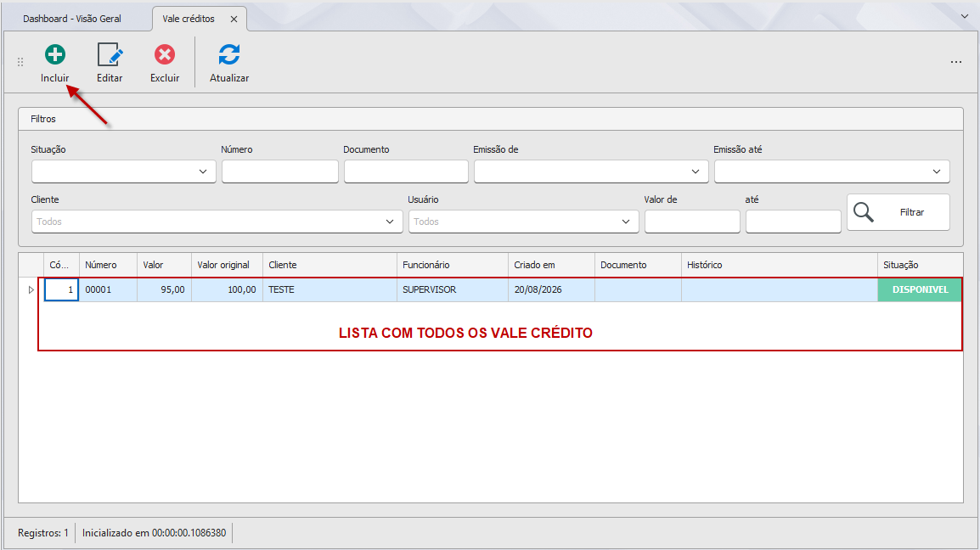The width and height of the screenshot is (980, 550).
Task: Select cell with número 00001
Action: [108, 290]
